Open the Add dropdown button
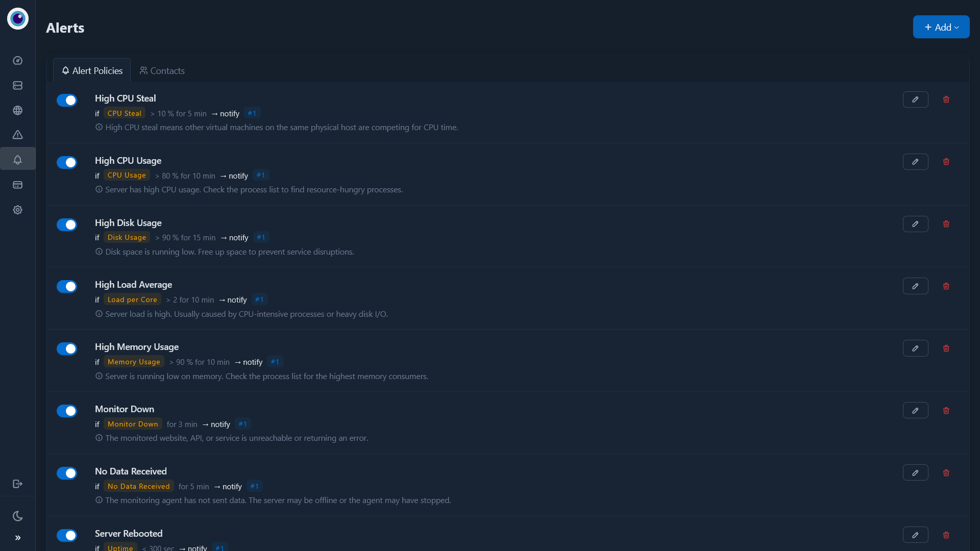Viewport: 980px width, 551px height. point(941,27)
